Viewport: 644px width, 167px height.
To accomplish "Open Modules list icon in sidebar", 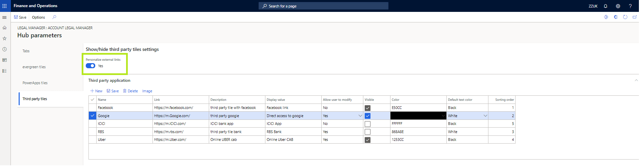I will click(4, 71).
